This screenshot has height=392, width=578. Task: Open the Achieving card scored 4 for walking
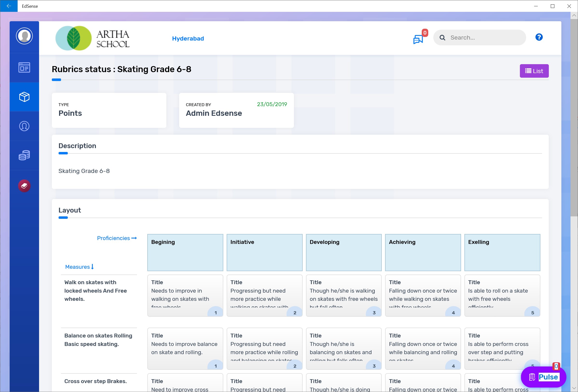422,295
